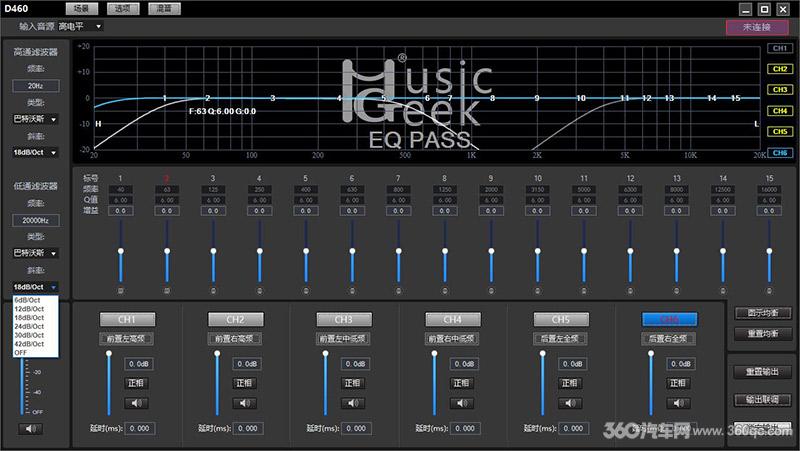Toggle CH1 phase 正相 button
This screenshot has width=800, height=451.
[x=136, y=383]
